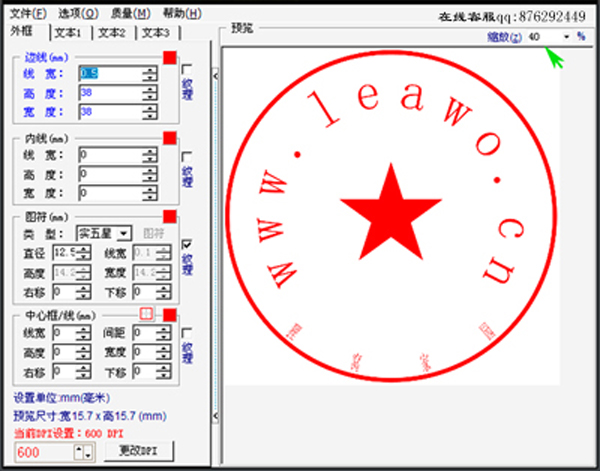
Task: Open the 选项(O) menu
Action: pos(78,13)
